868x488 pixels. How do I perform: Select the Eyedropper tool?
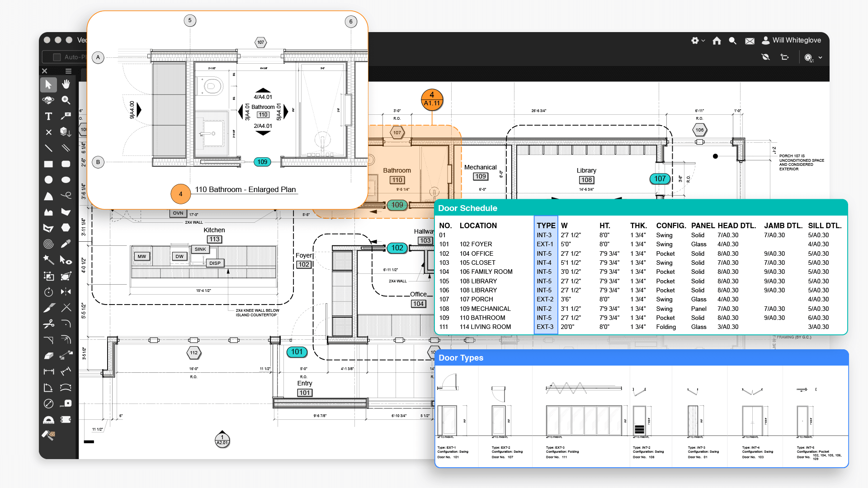(66, 244)
